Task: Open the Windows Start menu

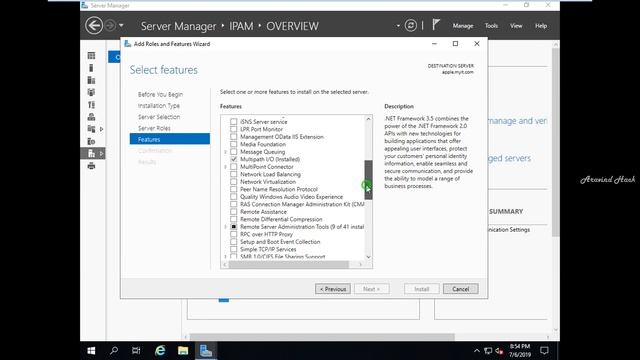Action: (91, 351)
